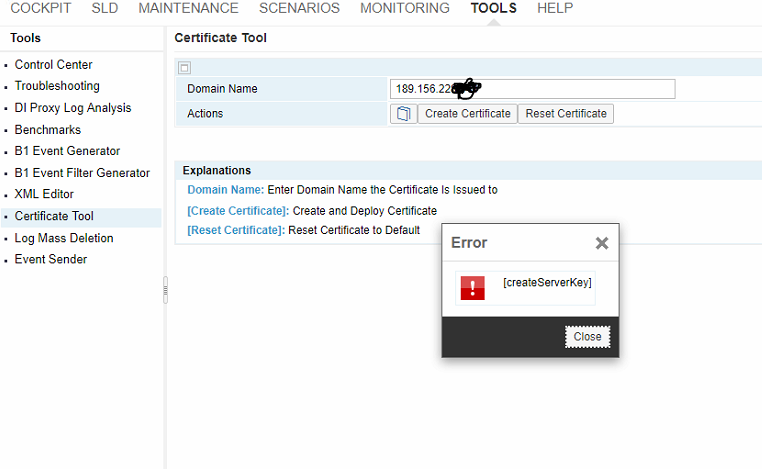Click the Actions row label

(205, 114)
